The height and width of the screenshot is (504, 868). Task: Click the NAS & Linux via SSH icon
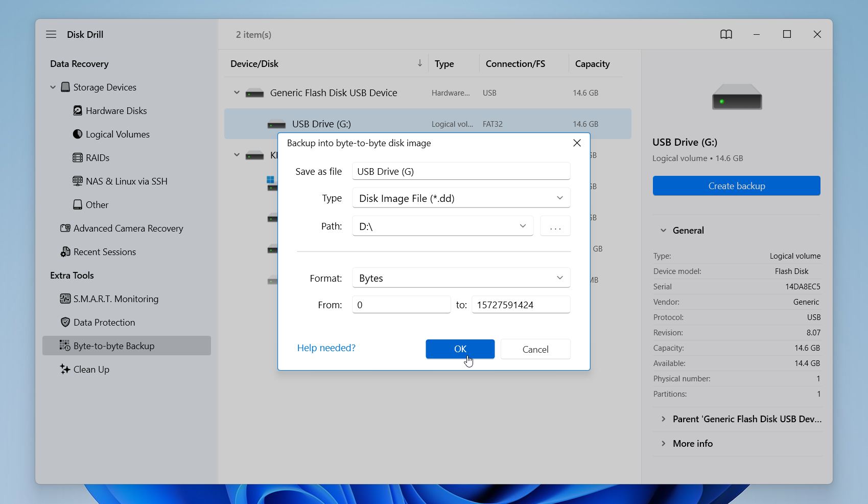click(x=77, y=181)
